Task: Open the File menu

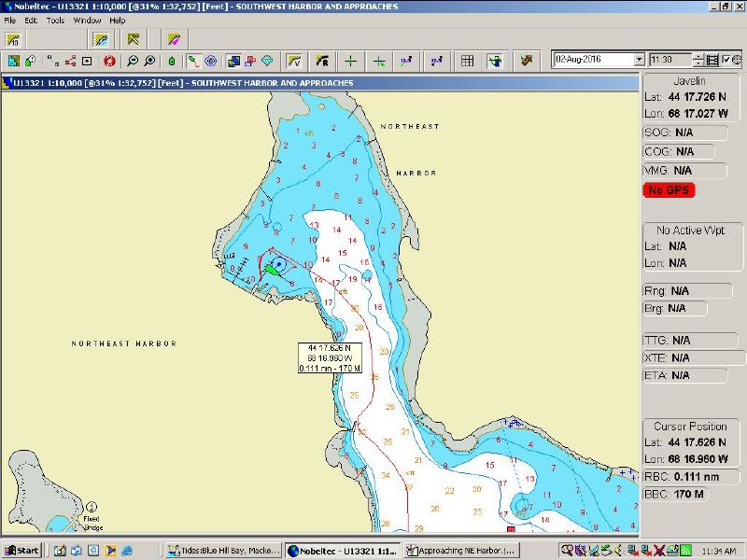Action: point(9,20)
